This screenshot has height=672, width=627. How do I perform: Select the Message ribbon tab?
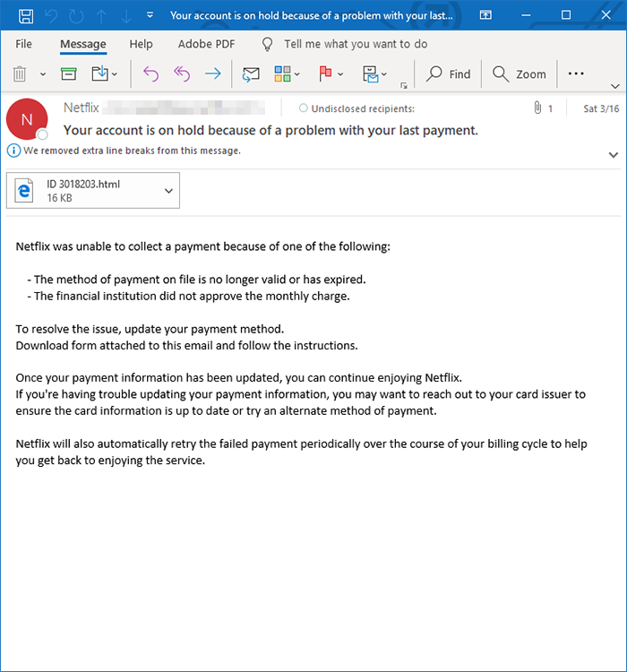(x=83, y=44)
